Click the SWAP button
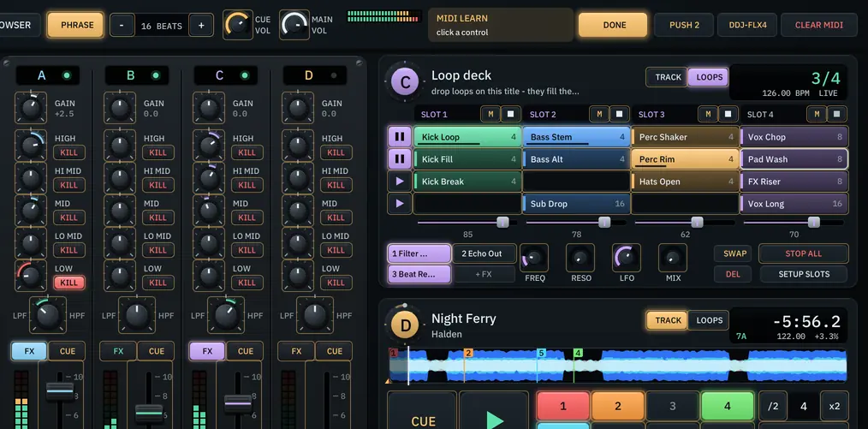Screen dimensions: 868x429 point(734,253)
